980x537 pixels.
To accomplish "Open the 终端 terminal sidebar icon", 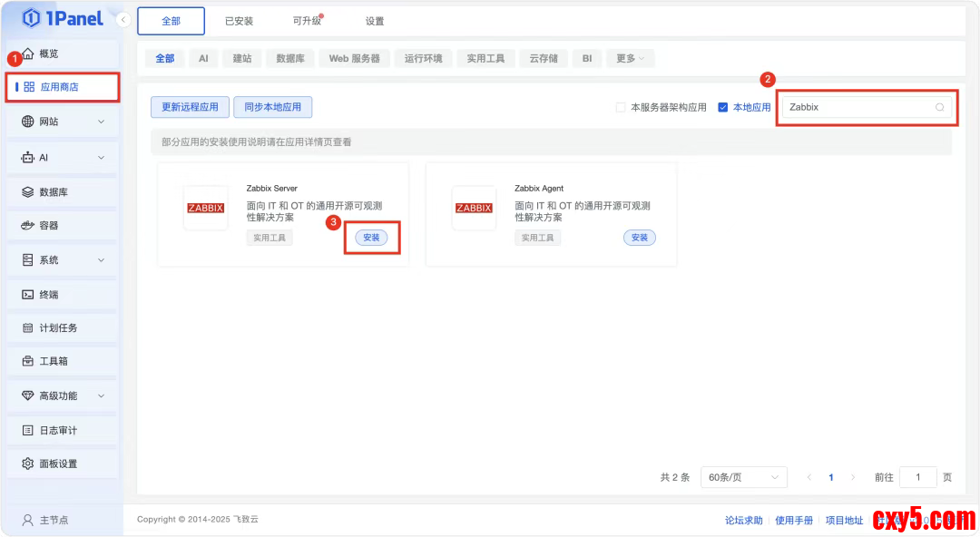I will coord(28,295).
